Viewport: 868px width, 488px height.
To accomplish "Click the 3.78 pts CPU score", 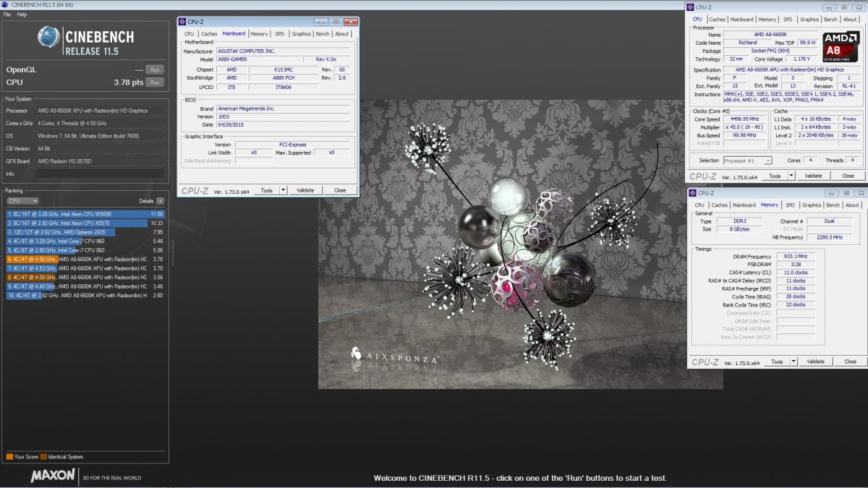I will [130, 82].
